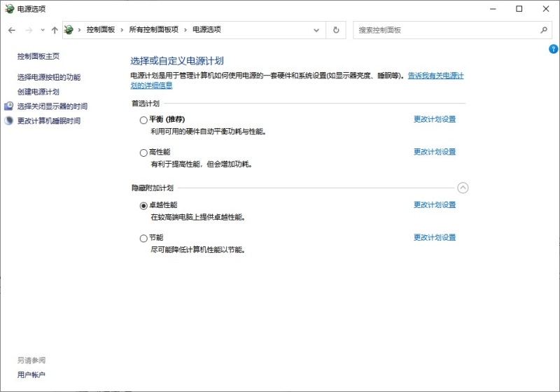
Task: Click the 首选计划 section label
Action: click(146, 104)
